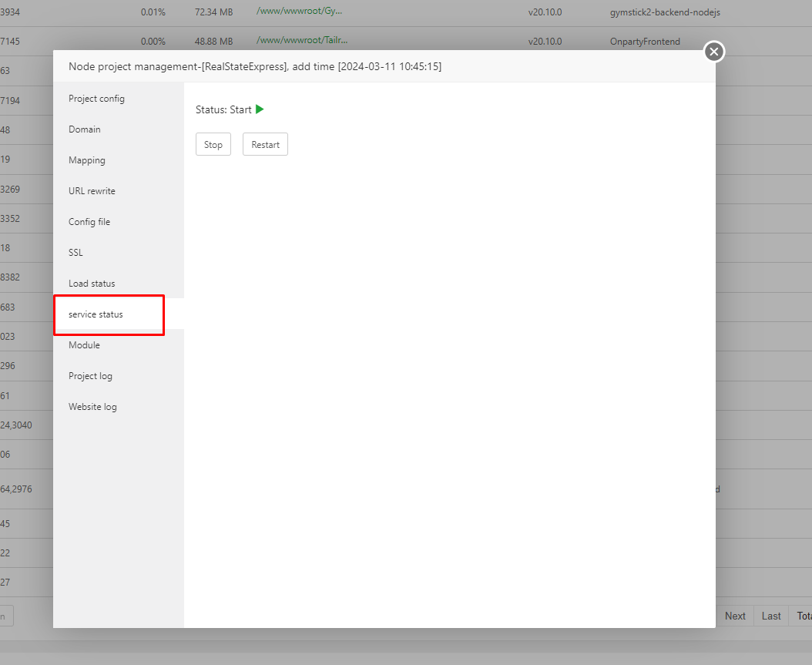Show the Website log
Image resolution: width=812 pixels, height=665 pixels.
tap(118, 407)
